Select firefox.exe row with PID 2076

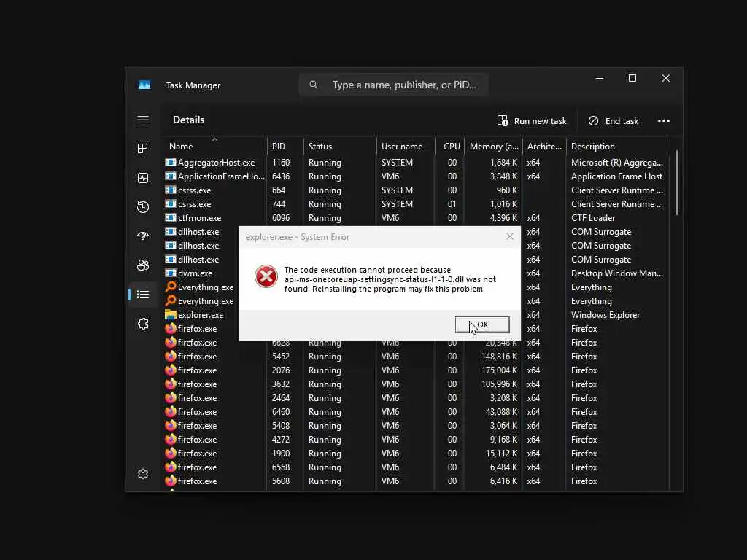pyautogui.click(x=417, y=370)
